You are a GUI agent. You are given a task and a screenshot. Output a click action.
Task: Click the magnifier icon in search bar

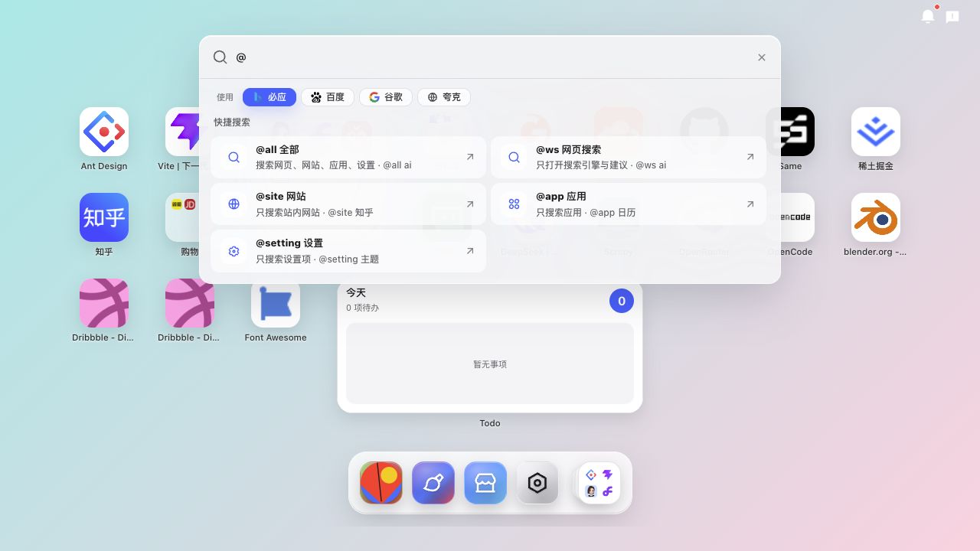(x=220, y=57)
